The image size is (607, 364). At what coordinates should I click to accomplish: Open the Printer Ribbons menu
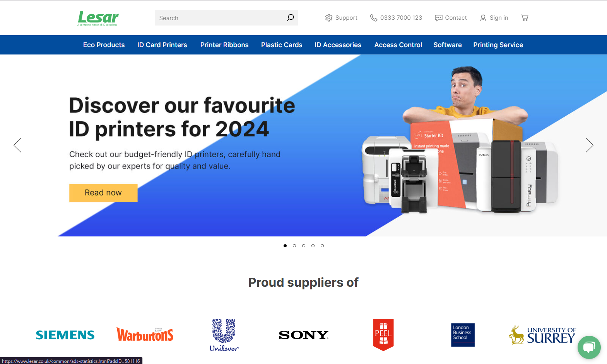tap(224, 45)
